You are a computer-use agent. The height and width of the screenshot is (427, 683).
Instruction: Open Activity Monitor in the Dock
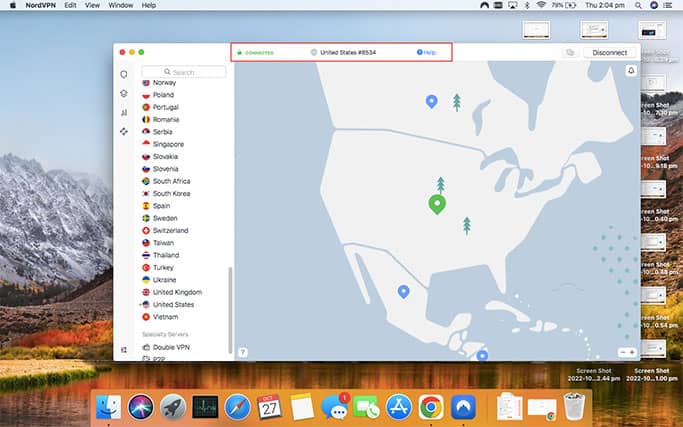205,407
